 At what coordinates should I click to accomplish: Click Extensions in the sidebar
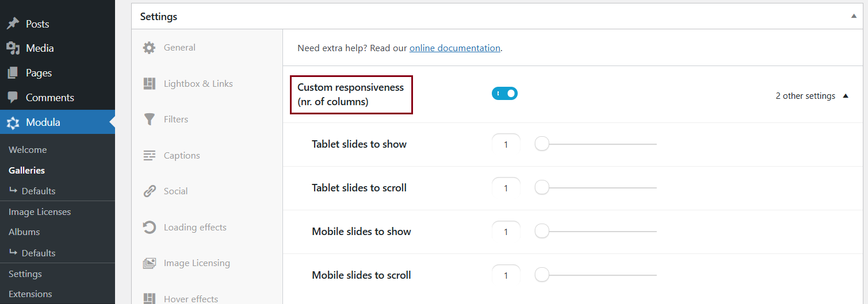[30, 294]
